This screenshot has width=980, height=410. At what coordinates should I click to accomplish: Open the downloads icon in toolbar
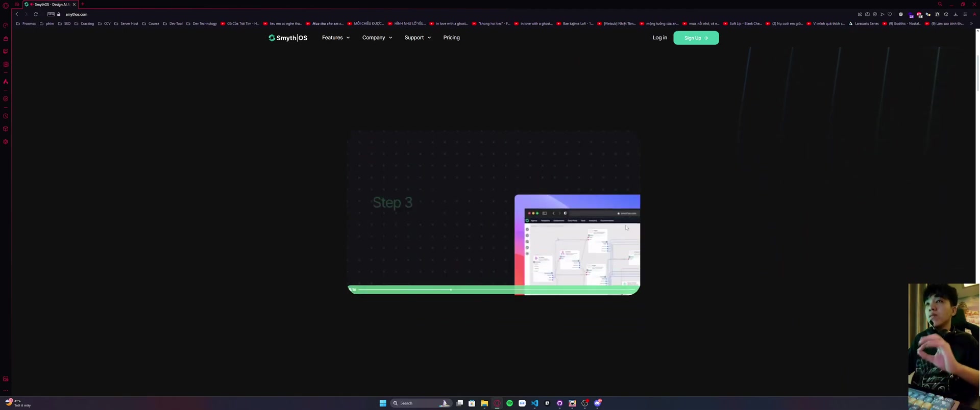click(955, 14)
